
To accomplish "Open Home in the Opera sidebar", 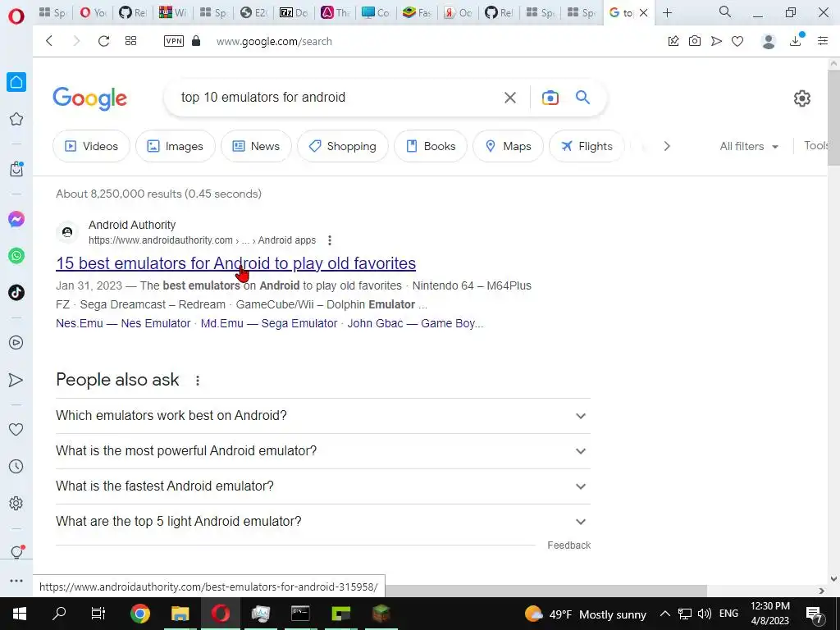I will point(16,82).
